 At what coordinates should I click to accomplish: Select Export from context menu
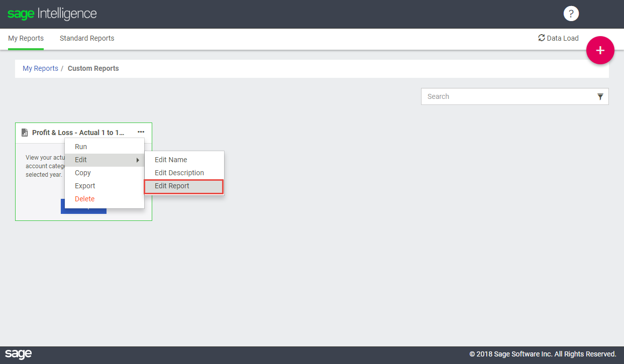[x=105, y=186]
